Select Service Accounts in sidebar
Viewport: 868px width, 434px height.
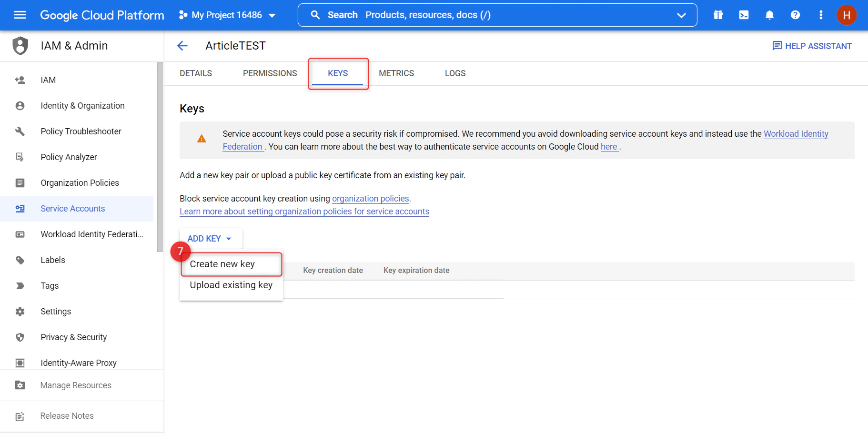coord(77,209)
